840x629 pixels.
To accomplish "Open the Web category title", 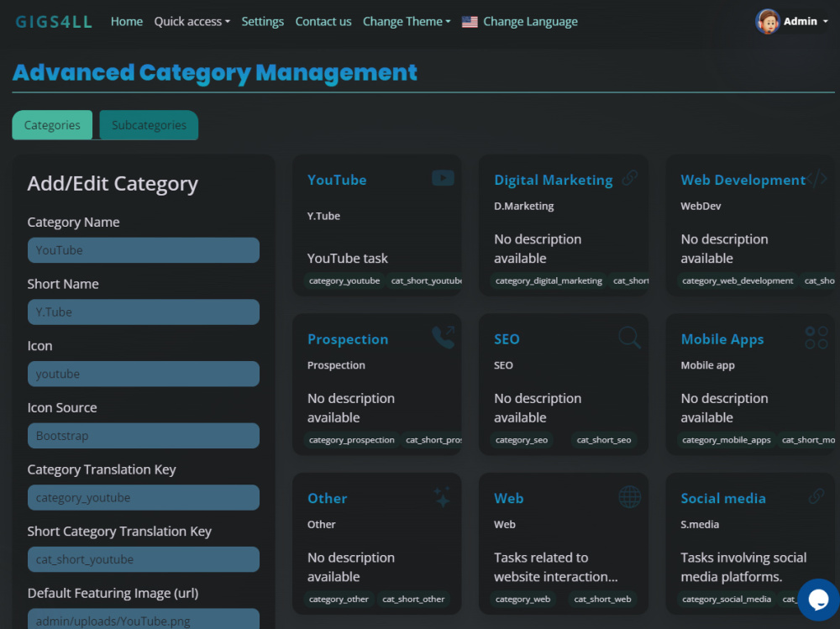I will coord(508,498).
